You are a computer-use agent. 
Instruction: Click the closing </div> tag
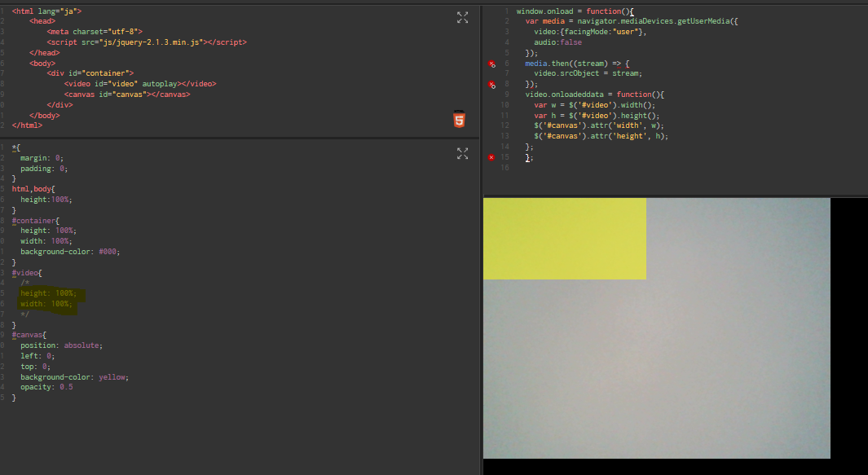59,104
